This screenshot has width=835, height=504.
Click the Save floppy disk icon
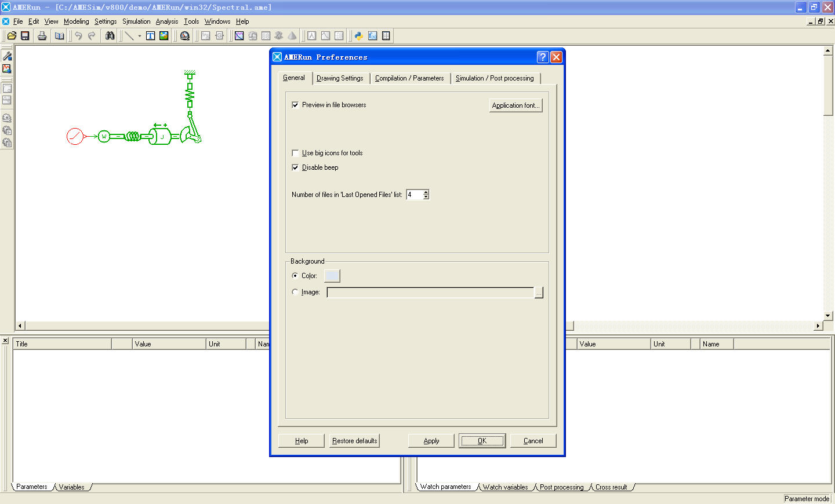pos(25,36)
